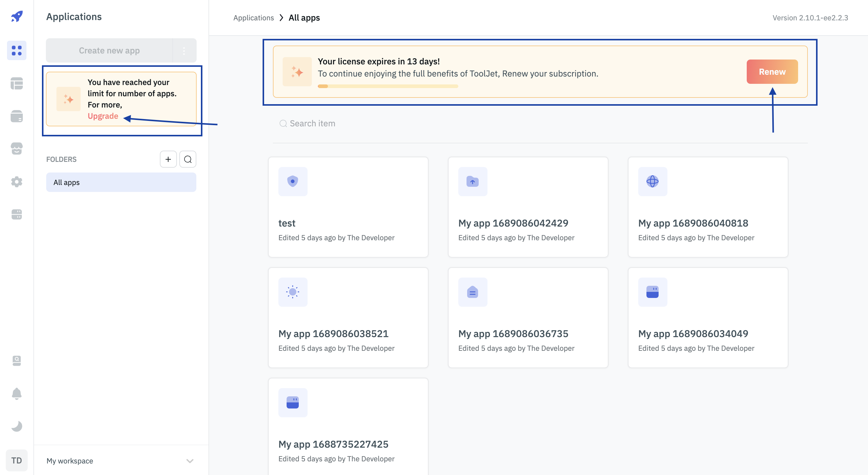
Task: Open the test app card
Action: coord(348,207)
